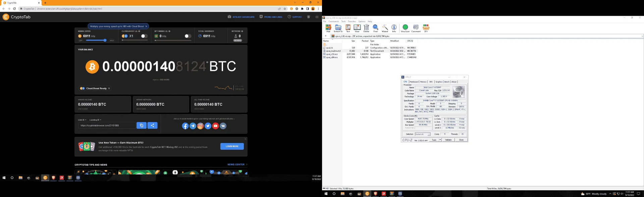Click the Cloud.Boost progress bar
This screenshot has height=197, width=644.
coord(135,40)
